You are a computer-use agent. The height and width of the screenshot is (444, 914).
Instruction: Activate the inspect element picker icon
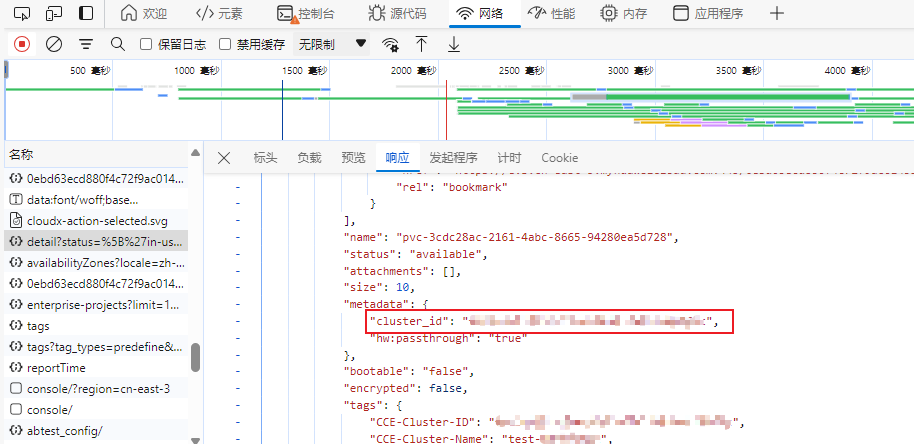coord(22,13)
